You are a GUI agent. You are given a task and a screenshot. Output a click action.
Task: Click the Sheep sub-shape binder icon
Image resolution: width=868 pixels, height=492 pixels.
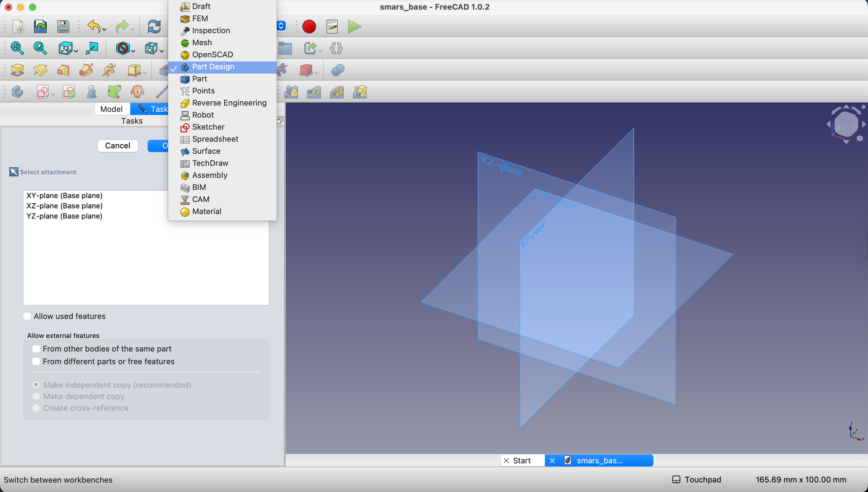coord(137,92)
